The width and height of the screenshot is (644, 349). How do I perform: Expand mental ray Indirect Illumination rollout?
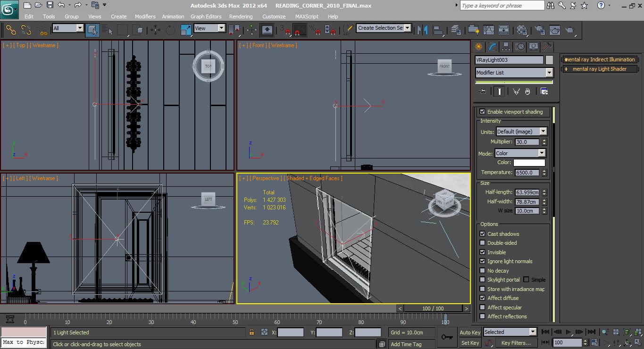[599, 59]
